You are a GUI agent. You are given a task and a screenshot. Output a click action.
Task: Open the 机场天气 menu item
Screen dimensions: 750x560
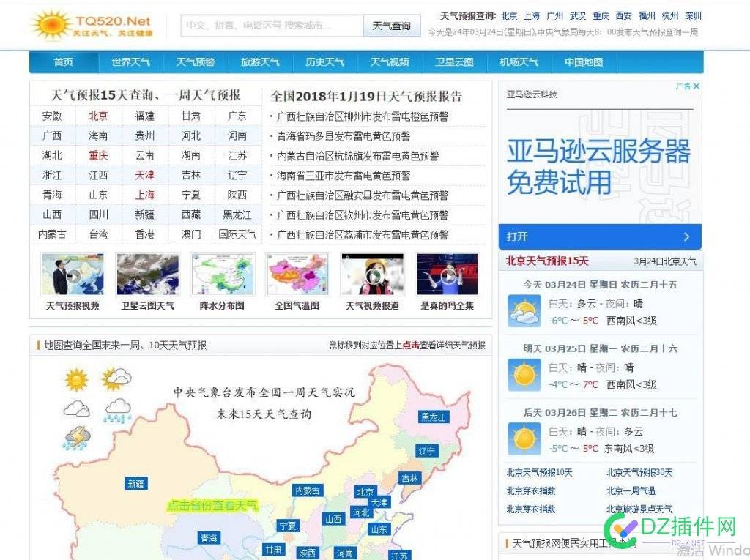pyautogui.click(x=519, y=62)
